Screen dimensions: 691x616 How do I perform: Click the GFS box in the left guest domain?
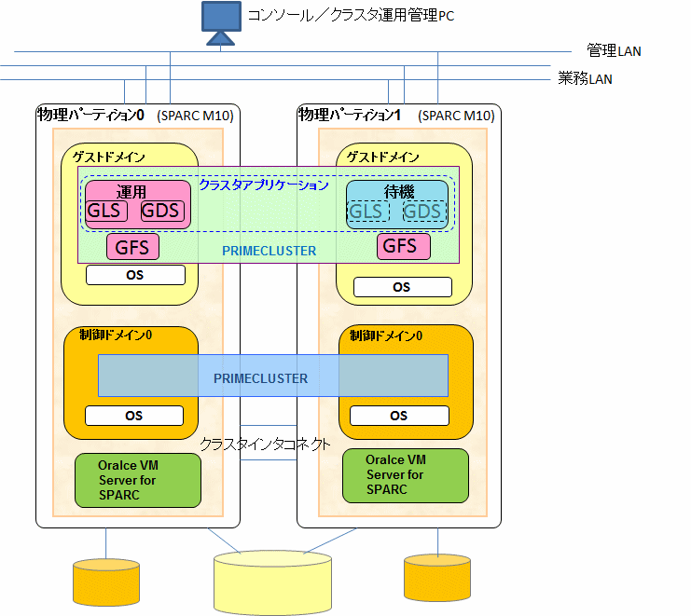click(132, 247)
